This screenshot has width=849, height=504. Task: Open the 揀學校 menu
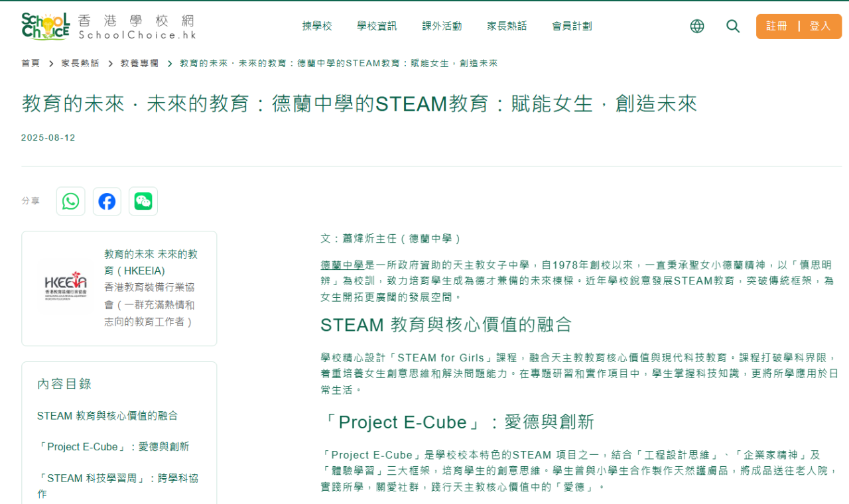317,26
